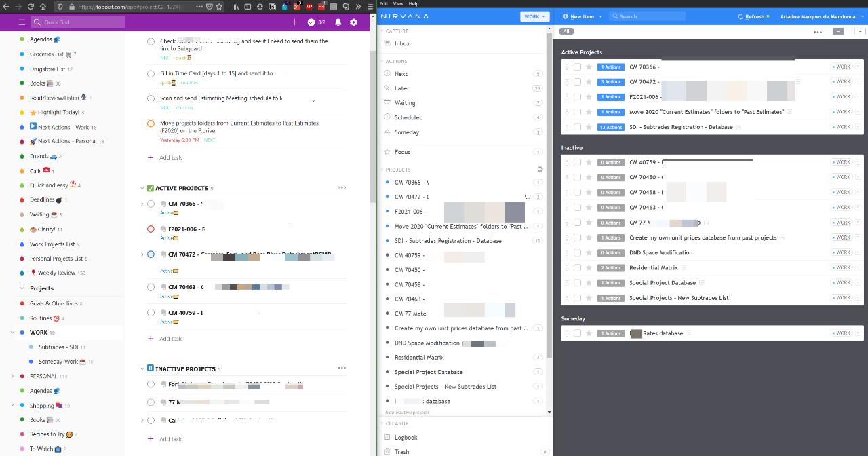Image resolution: width=868 pixels, height=456 pixels.
Task: Open the Firefox Library icon
Action: 235,6
